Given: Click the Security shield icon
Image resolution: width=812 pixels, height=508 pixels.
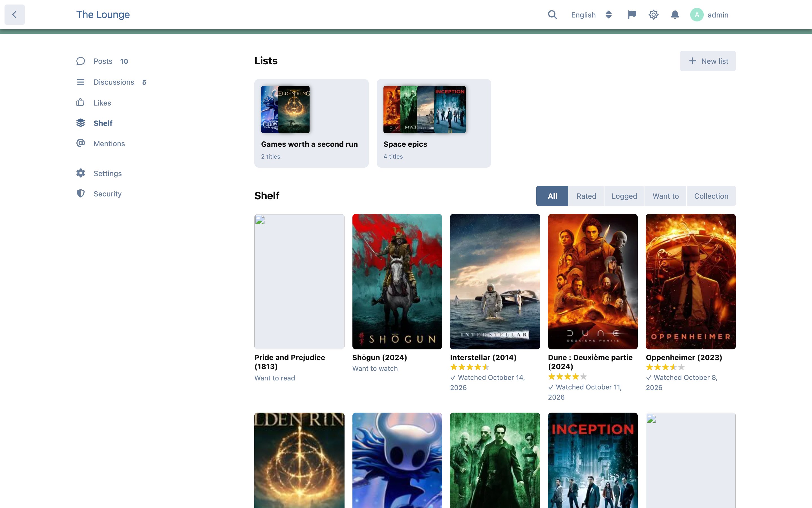Looking at the screenshot, I should pos(81,194).
